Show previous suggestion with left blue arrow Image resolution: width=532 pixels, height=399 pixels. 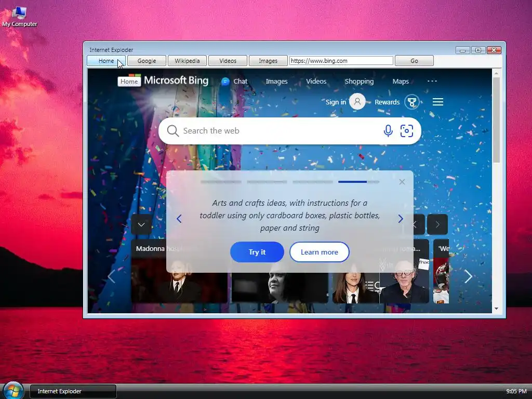click(x=179, y=219)
